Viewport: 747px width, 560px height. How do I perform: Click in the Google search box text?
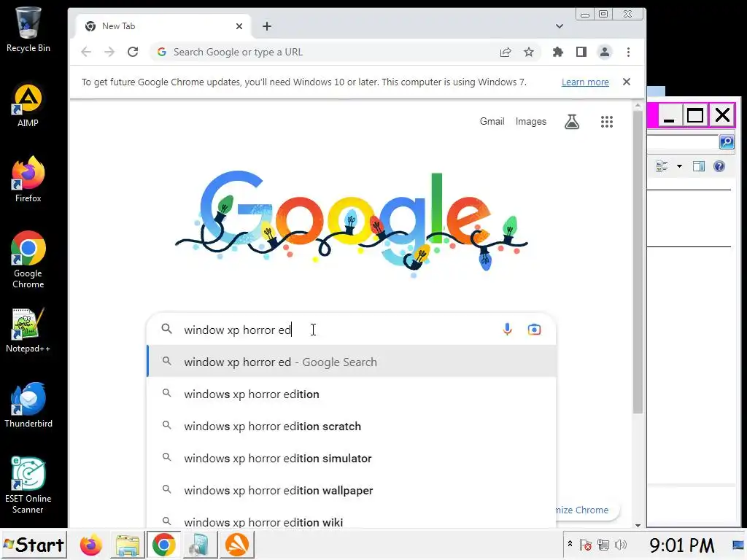pyautogui.click(x=237, y=330)
